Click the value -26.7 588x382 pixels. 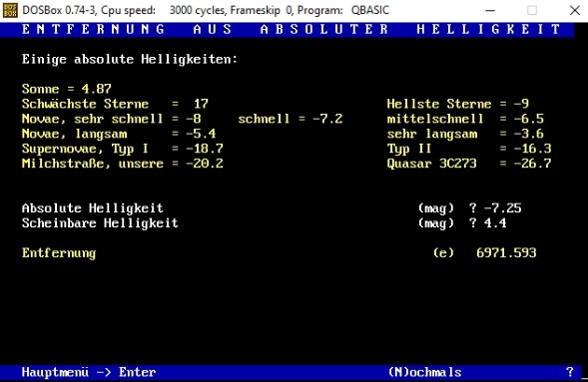tap(532, 164)
